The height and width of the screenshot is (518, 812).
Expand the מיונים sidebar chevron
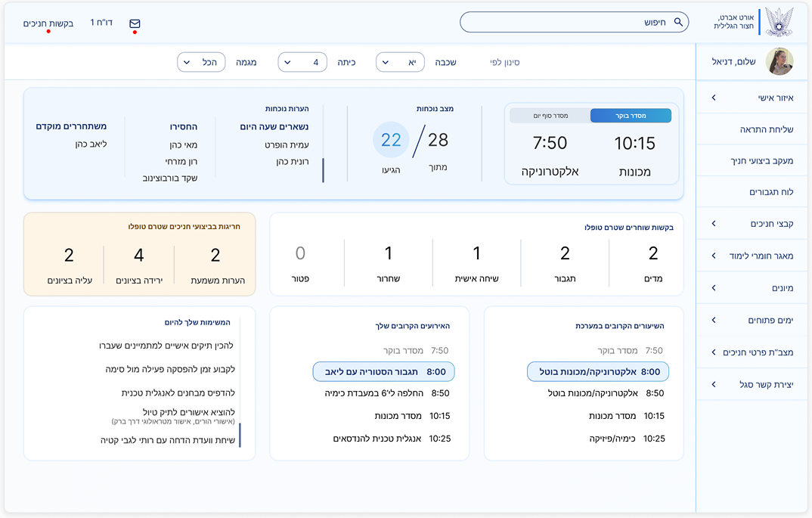(714, 287)
